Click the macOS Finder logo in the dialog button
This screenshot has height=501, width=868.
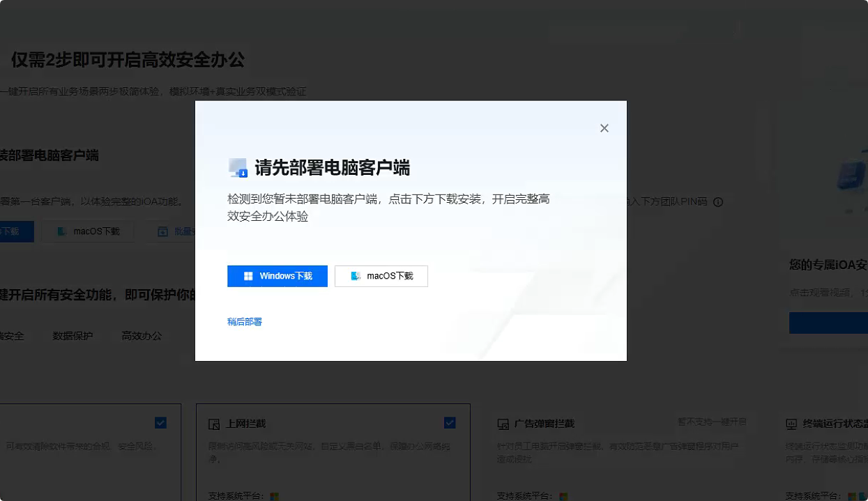(x=356, y=276)
